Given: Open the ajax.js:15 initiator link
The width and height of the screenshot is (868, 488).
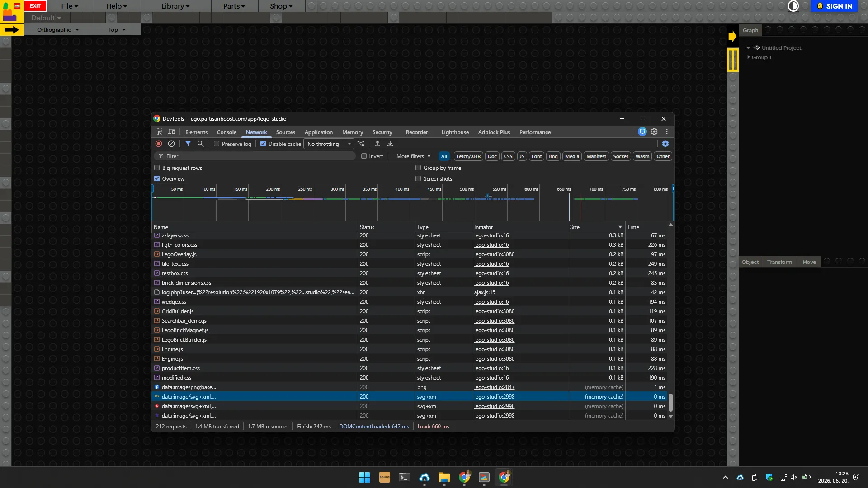Looking at the screenshot, I should (485, 292).
